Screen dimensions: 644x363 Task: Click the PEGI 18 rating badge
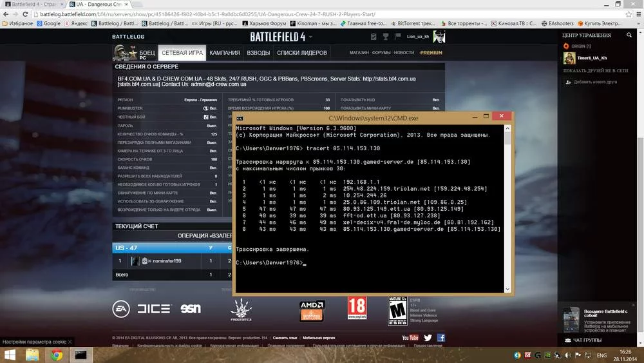tap(357, 308)
